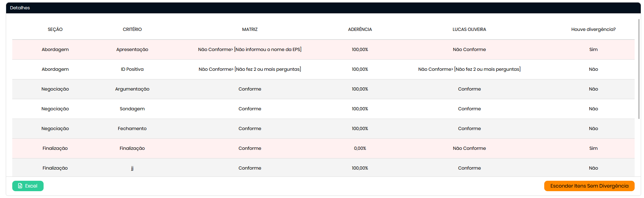The width and height of the screenshot is (644, 198).
Task: Click the ID Positiva criterion cell
Action: click(x=132, y=69)
